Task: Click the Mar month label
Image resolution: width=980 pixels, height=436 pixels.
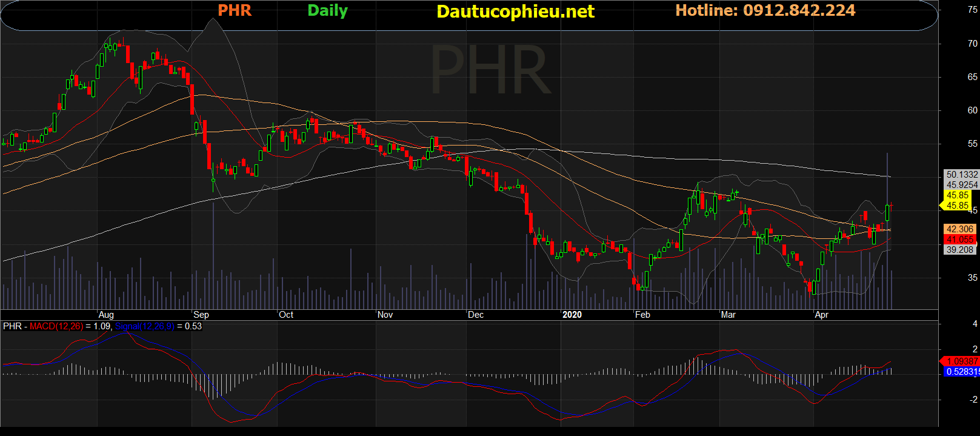Action: pos(728,315)
